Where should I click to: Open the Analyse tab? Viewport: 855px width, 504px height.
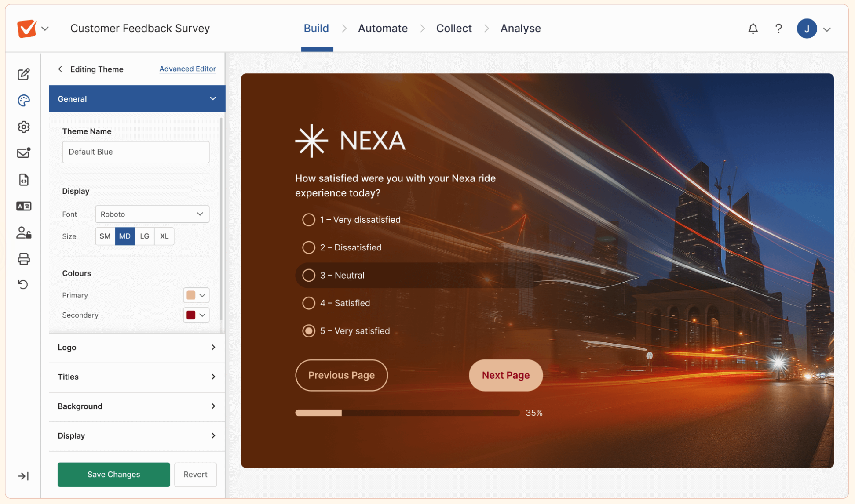tap(520, 28)
